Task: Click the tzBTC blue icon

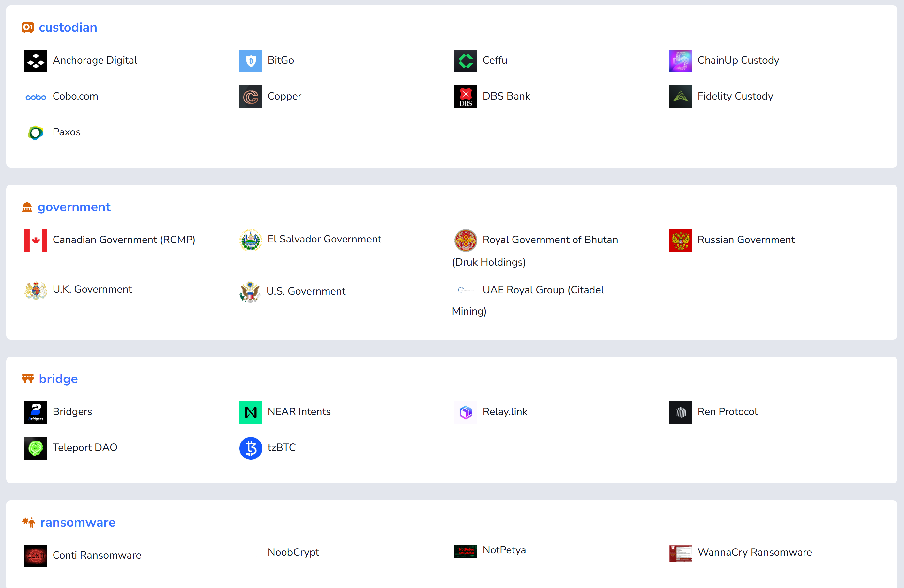Action: (251, 448)
